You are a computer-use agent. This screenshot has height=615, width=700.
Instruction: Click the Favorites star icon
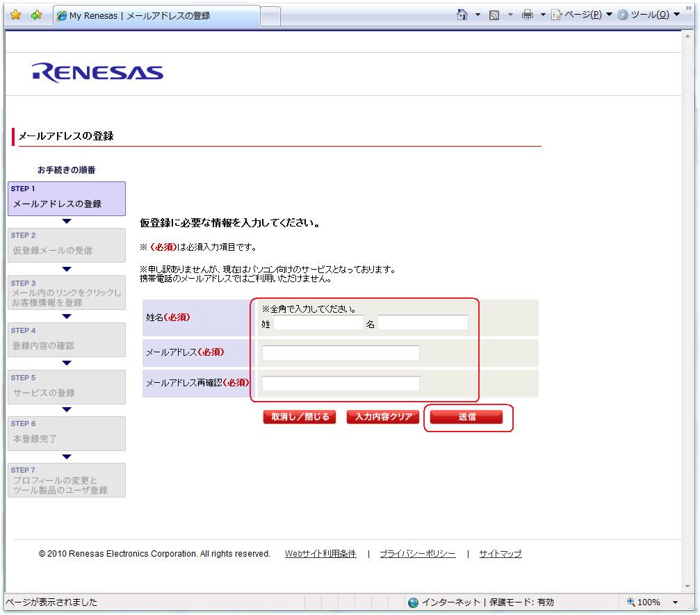[15, 15]
